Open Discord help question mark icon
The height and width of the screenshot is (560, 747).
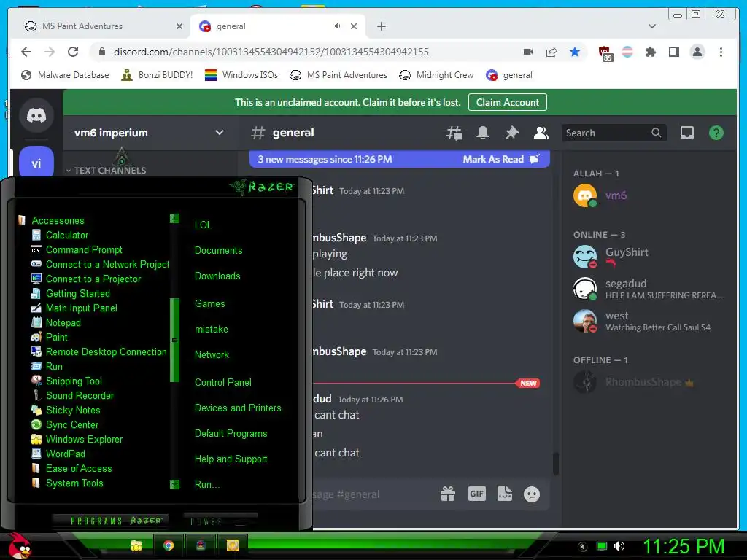click(x=716, y=133)
